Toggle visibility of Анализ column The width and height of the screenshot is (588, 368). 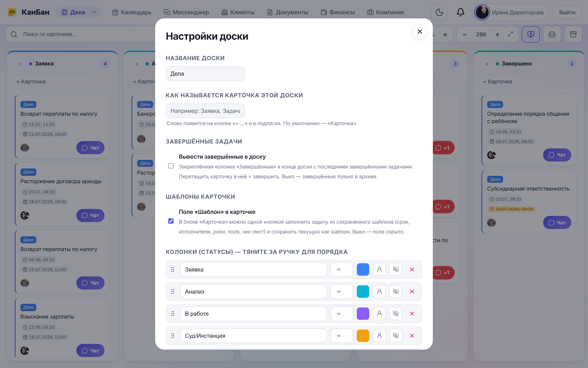[x=396, y=292]
